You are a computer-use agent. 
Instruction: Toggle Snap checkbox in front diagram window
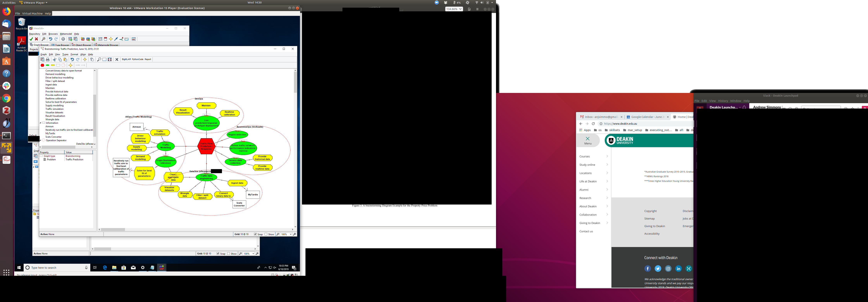(255, 234)
